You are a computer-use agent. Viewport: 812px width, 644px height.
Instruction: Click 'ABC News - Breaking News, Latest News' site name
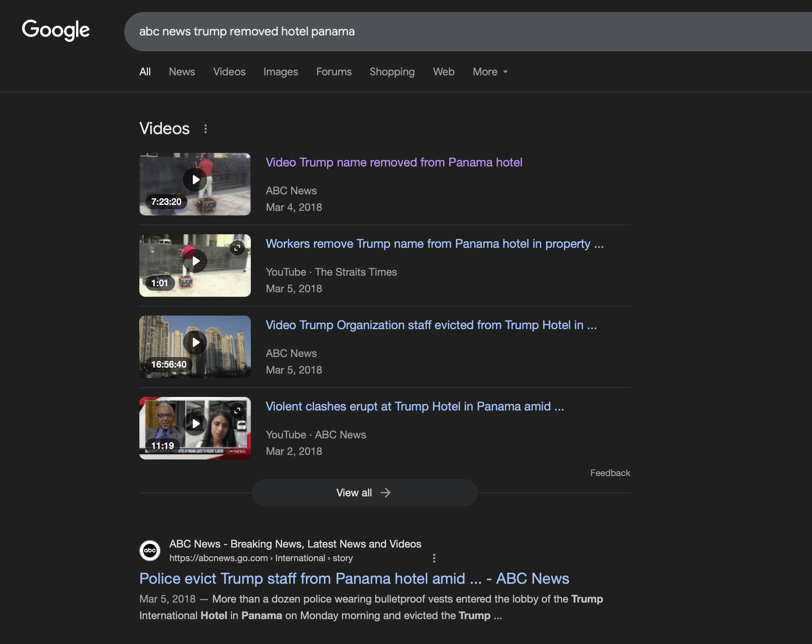pos(295,544)
